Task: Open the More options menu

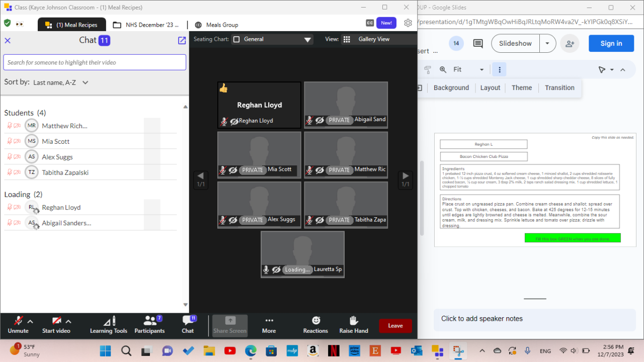Action: click(x=269, y=324)
